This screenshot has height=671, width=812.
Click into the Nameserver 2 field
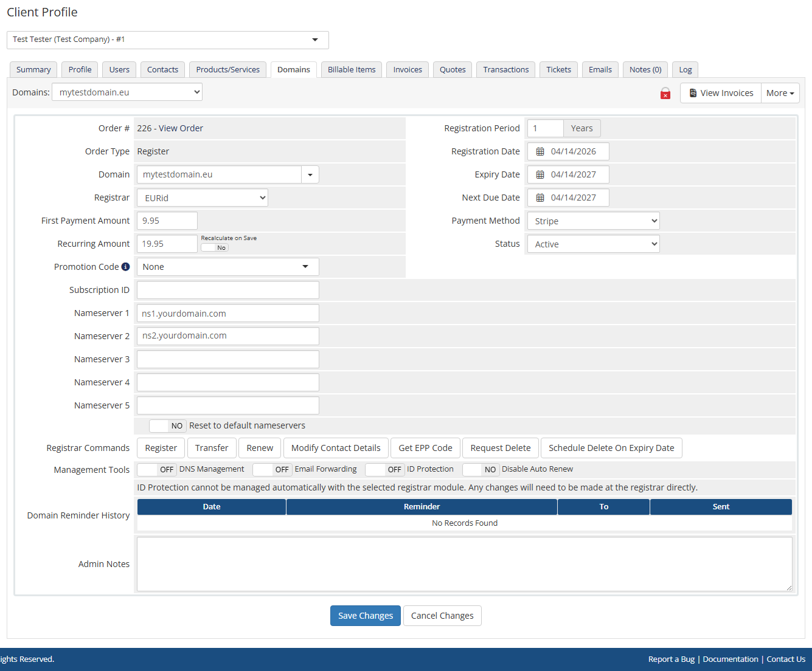pos(228,336)
